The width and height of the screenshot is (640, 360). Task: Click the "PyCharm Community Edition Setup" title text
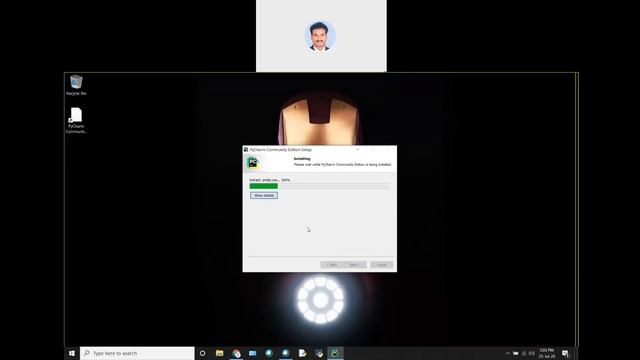tap(280, 150)
